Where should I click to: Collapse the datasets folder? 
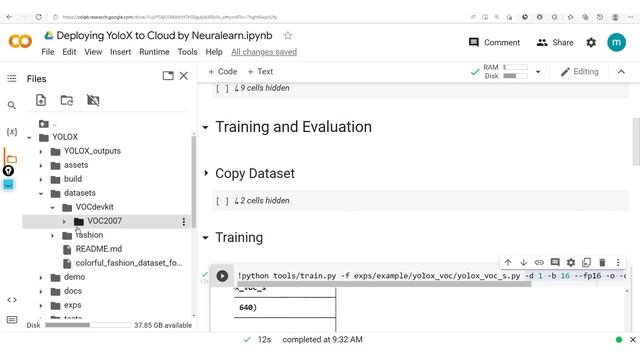click(x=40, y=193)
